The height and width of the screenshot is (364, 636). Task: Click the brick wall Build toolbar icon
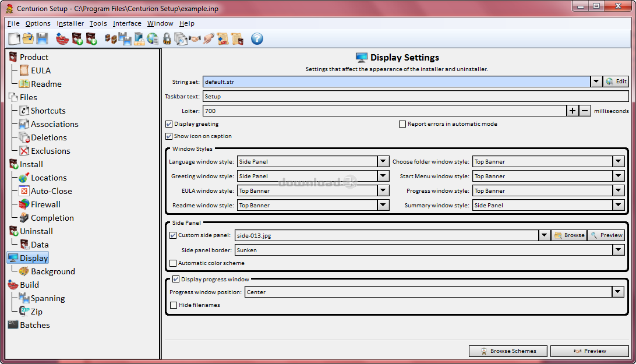[62, 39]
